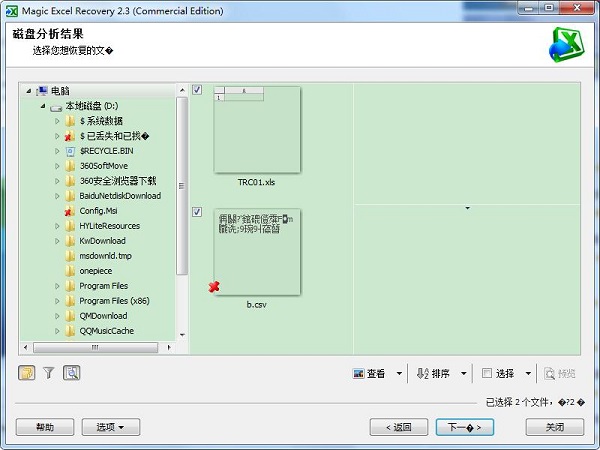Expand the BaiduNetdiskDownload folder
This screenshot has width=600, height=450.
click(x=57, y=196)
